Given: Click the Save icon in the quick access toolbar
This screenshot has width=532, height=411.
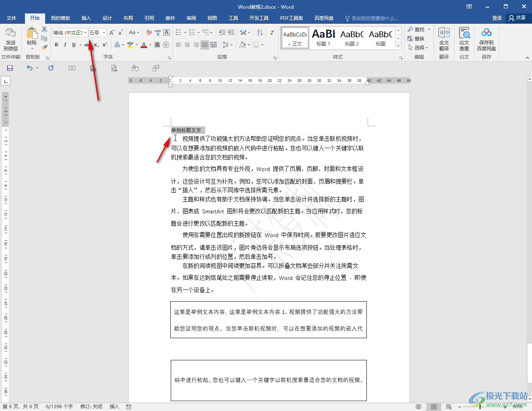Looking at the screenshot, I should tap(10, 68).
